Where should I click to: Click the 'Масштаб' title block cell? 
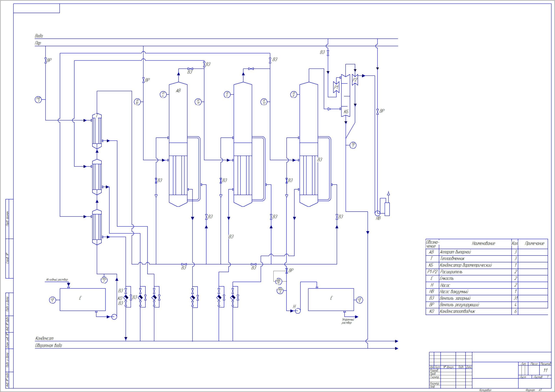tap(546, 364)
